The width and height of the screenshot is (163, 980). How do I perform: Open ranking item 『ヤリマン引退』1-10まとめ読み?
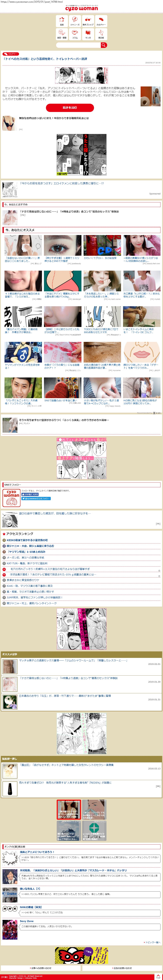26,551
